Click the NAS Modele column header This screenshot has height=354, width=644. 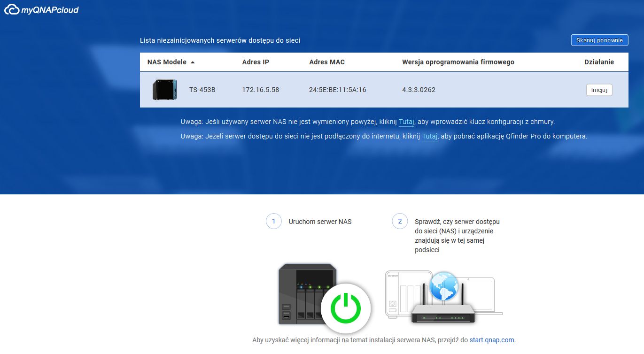167,62
